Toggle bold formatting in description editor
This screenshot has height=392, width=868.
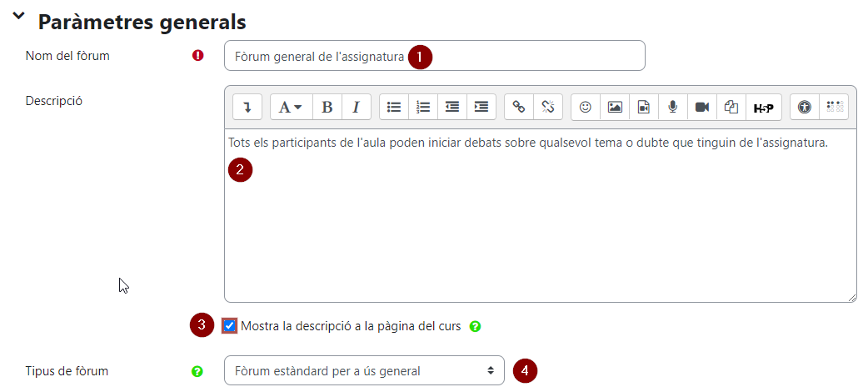click(327, 107)
